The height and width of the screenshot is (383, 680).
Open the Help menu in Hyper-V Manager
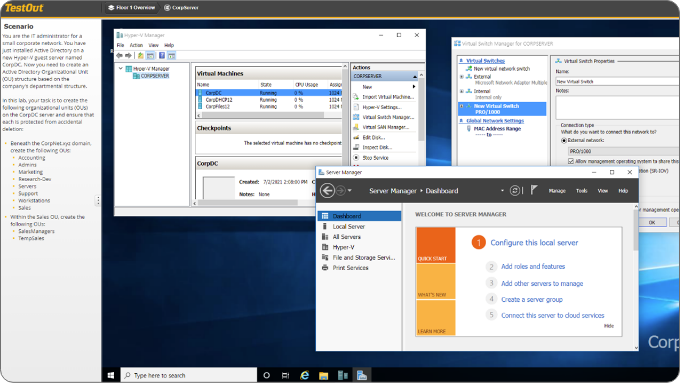(169, 45)
